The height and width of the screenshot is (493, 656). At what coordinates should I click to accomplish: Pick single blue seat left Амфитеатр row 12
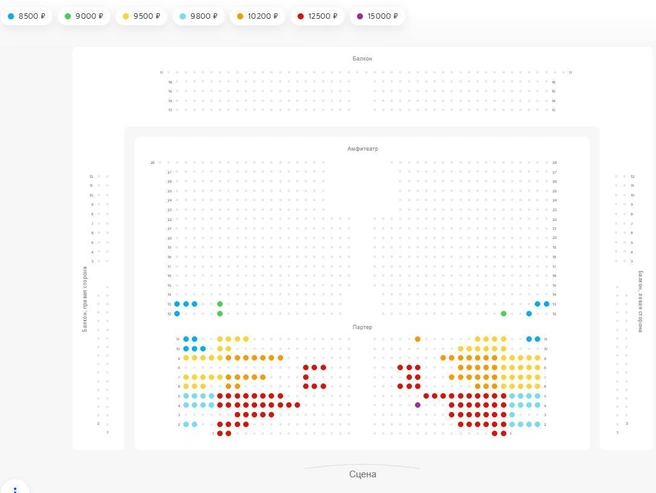click(x=177, y=313)
